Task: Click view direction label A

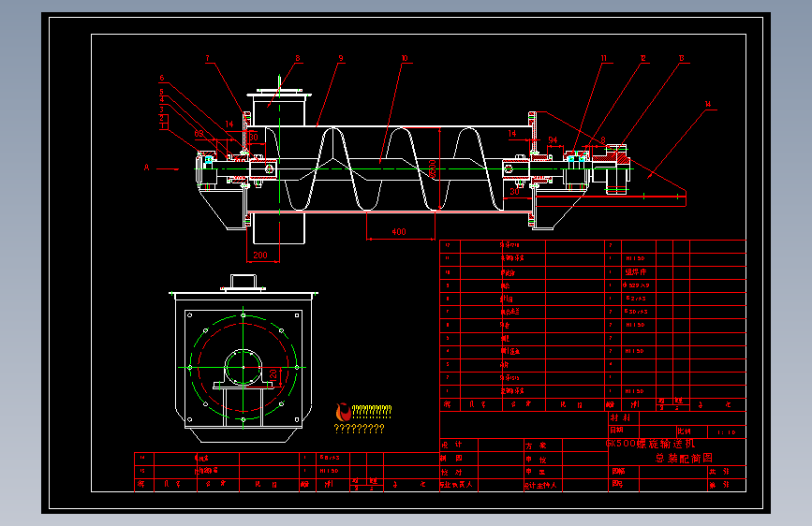Action: point(146,168)
